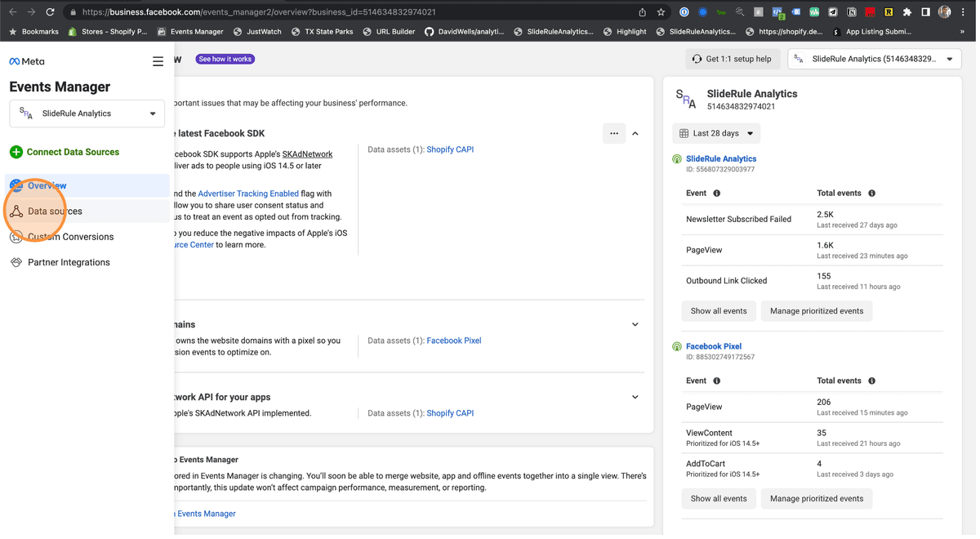This screenshot has width=980, height=539.
Task: Go to Overview in the sidebar
Action: (87, 185)
